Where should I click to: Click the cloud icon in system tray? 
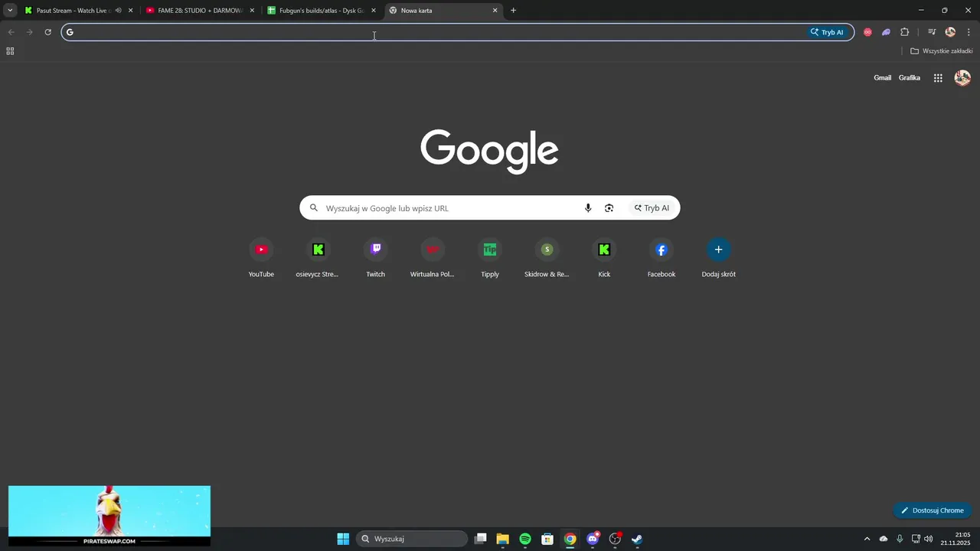[884, 539]
